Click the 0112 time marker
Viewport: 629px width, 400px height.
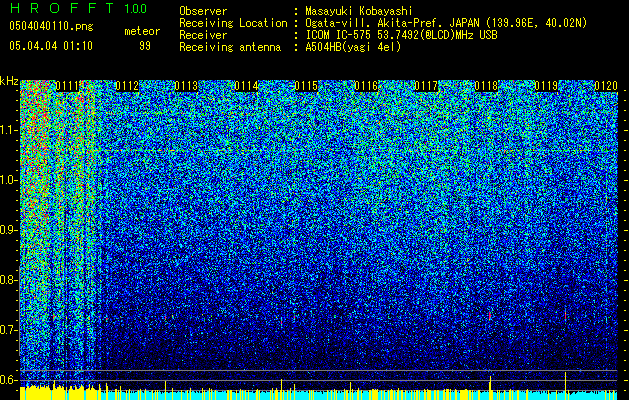point(127,86)
